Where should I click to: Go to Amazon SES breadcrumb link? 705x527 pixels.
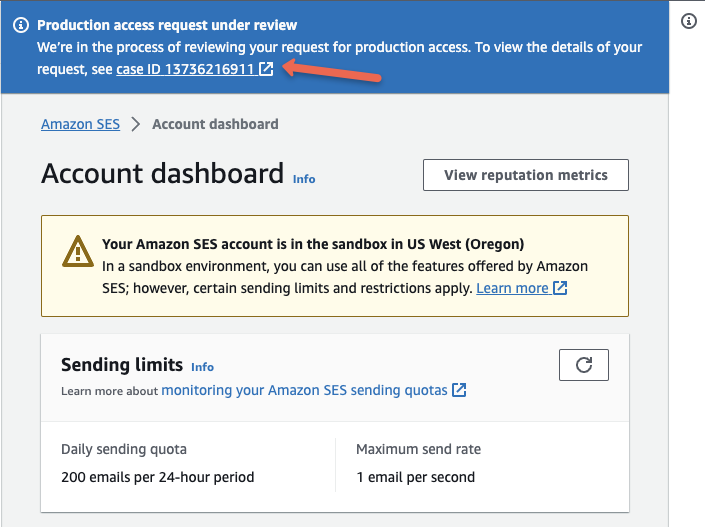coord(80,124)
